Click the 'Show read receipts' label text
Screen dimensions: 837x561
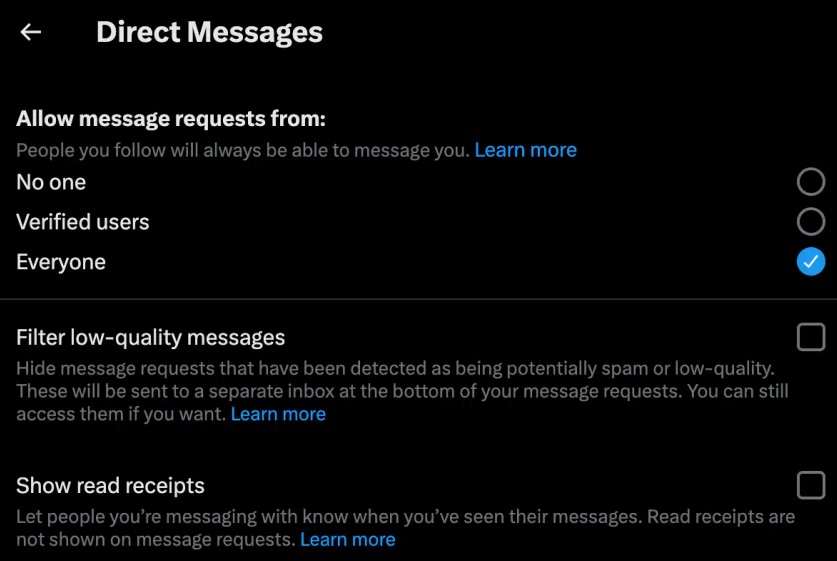pos(110,486)
